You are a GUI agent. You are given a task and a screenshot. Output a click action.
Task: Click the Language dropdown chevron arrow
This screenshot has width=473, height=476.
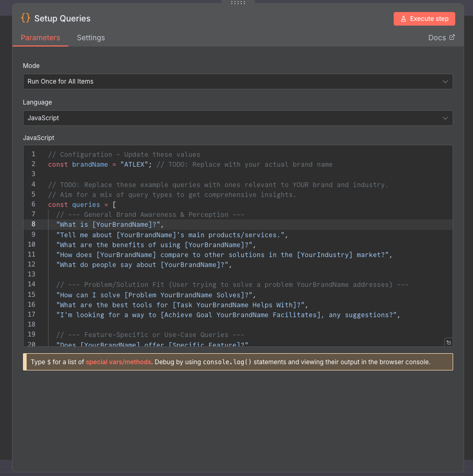click(x=445, y=118)
